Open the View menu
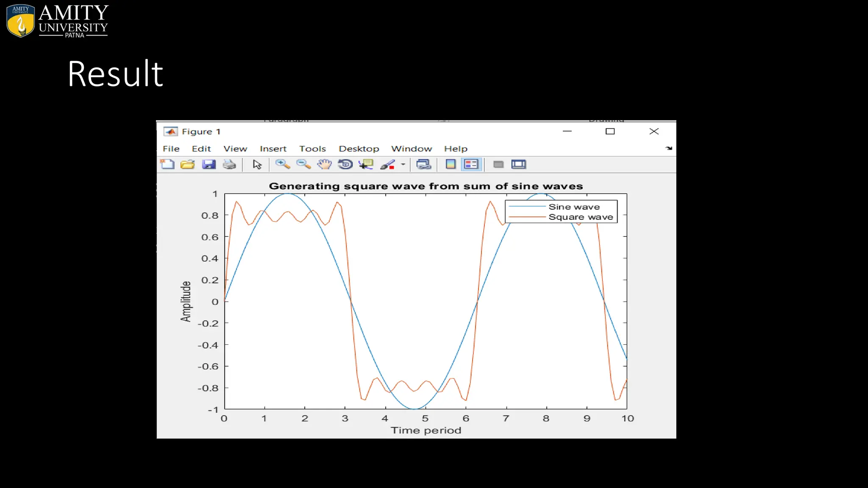Image resolution: width=868 pixels, height=488 pixels. point(235,149)
